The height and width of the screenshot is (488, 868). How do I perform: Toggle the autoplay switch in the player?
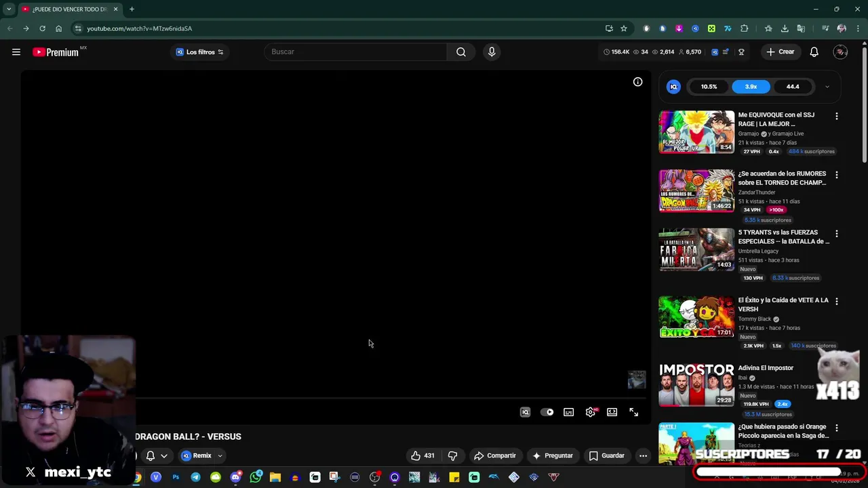tap(547, 412)
